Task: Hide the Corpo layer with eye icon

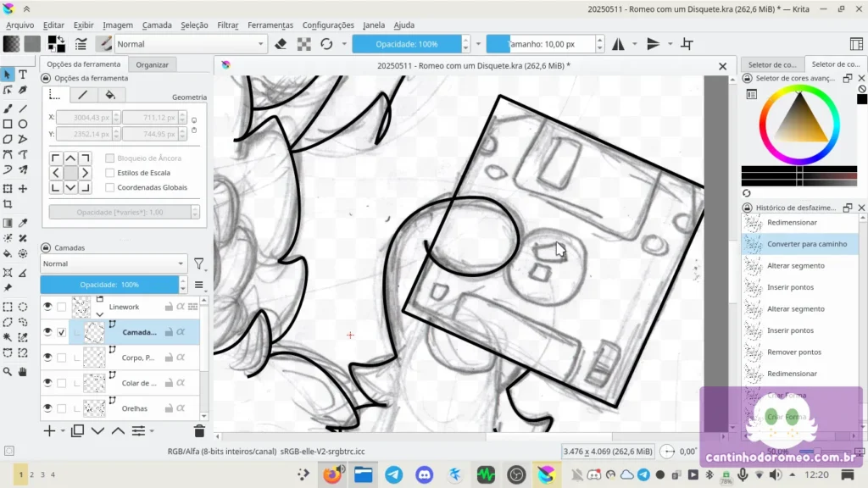Action: point(47,358)
